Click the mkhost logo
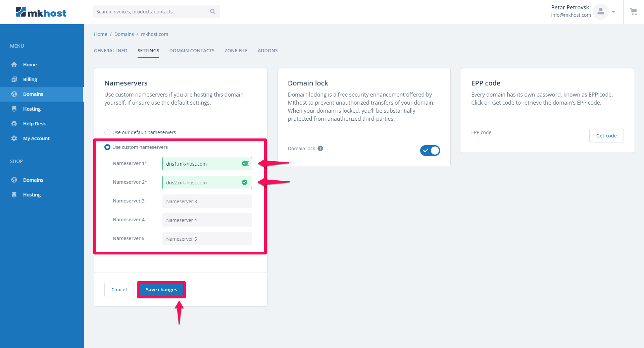The width and height of the screenshot is (644, 348). pyautogui.click(x=41, y=12)
